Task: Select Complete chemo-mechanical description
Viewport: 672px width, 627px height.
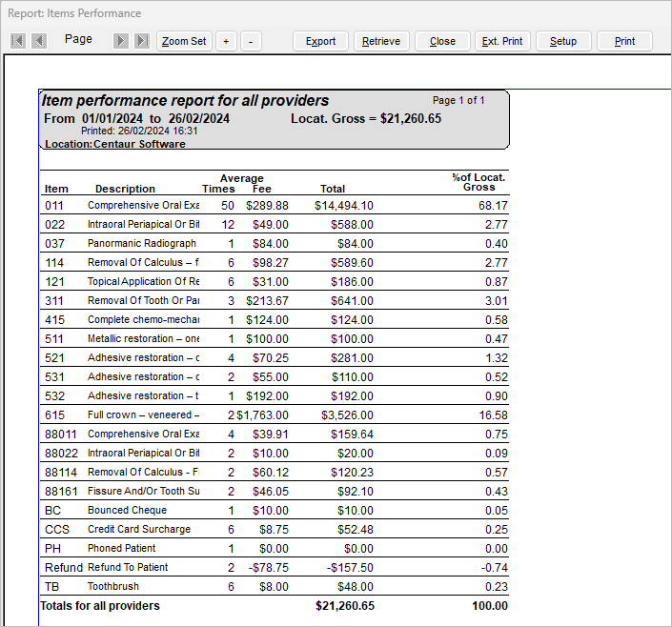Action: [x=143, y=320]
